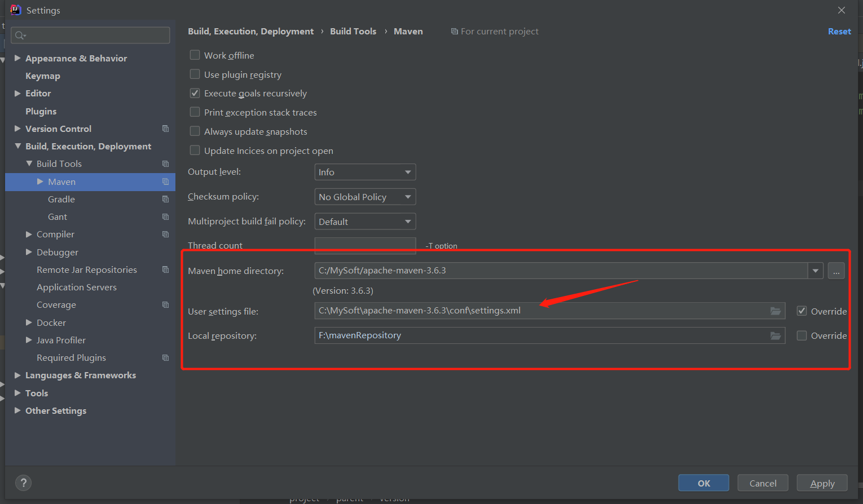
Task: Expand Languages & Frameworks node
Action: click(17, 375)
